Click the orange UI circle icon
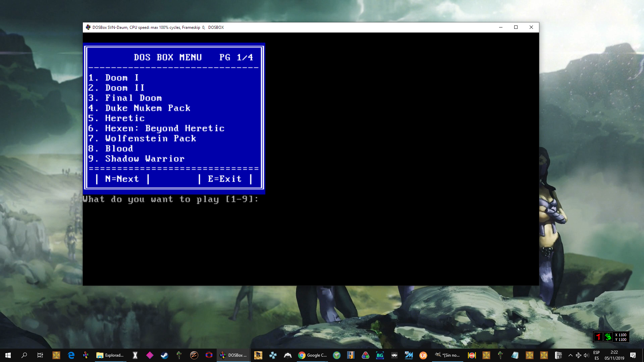 [423, 355]
